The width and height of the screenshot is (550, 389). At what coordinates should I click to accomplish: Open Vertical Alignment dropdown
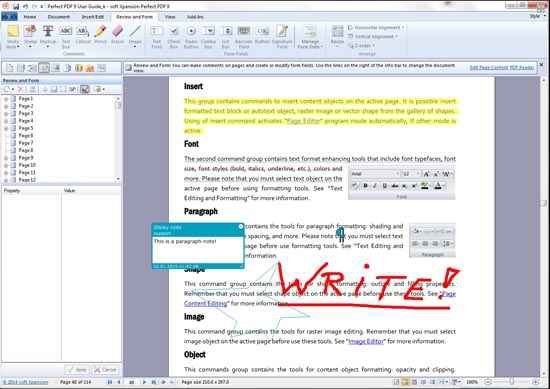(x=373, y=36)
